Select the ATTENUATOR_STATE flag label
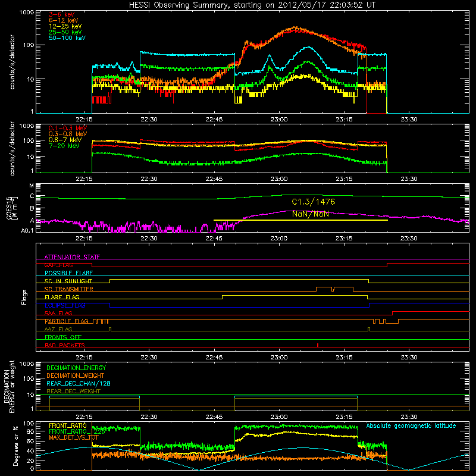This screenshot has width=476, height=476. click(72, 257)
